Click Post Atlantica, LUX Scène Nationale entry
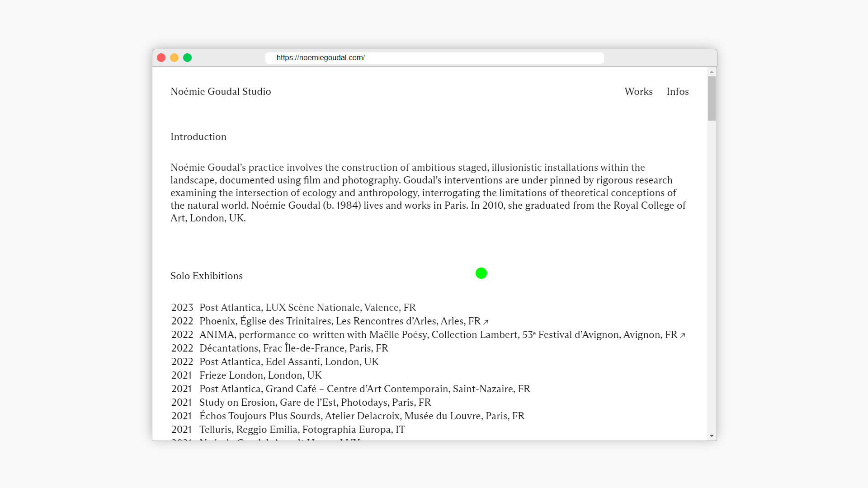The width and height of the screenshot is (868, 488). [x=307, y=307]
